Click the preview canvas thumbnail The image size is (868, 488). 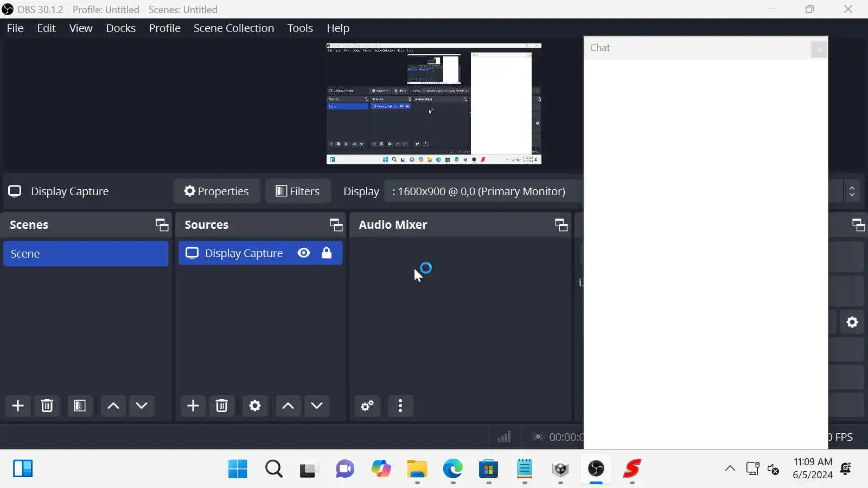coord(434,104)
